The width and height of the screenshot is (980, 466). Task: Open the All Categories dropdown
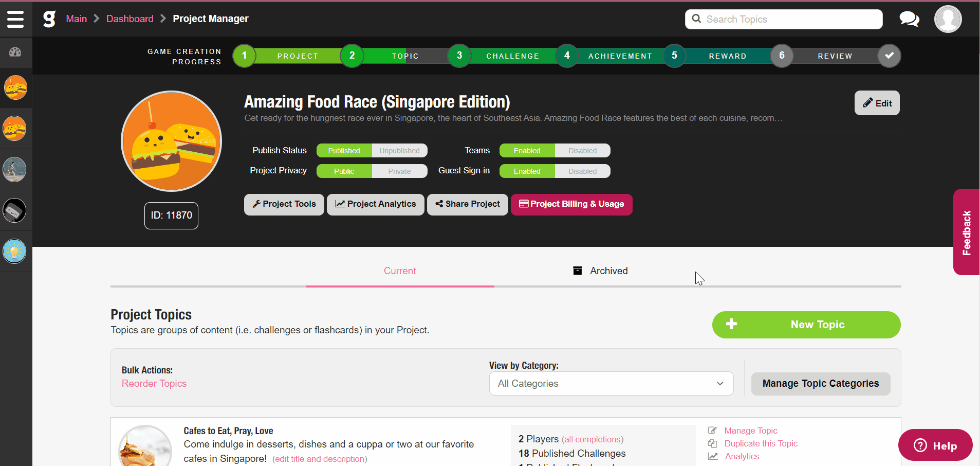tap(611, 383)
